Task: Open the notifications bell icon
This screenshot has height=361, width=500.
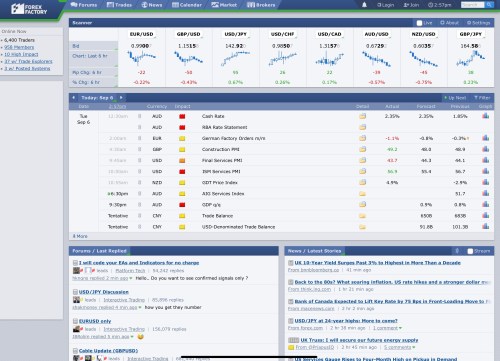Action: pos(364,5)
